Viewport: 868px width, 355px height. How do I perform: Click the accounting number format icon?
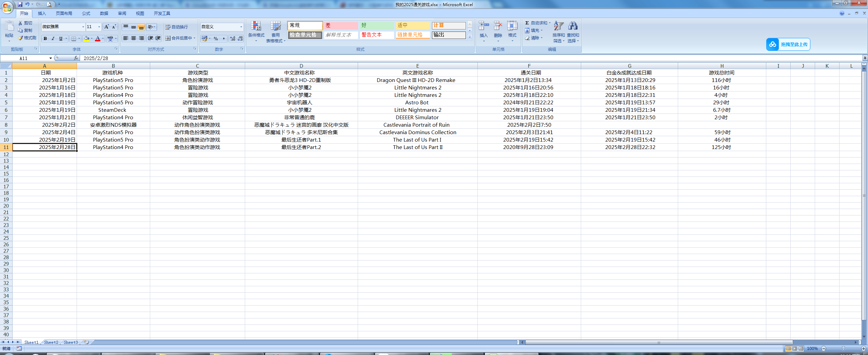point(204,39)
